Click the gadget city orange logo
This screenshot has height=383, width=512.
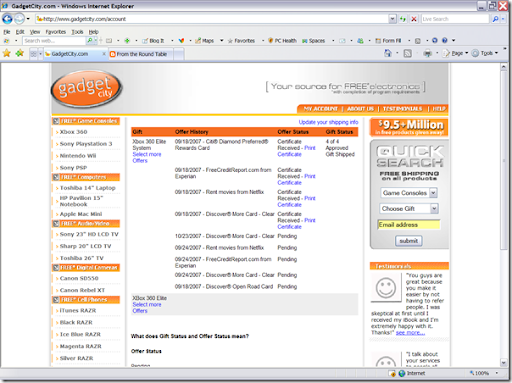[x=87, y=89]
